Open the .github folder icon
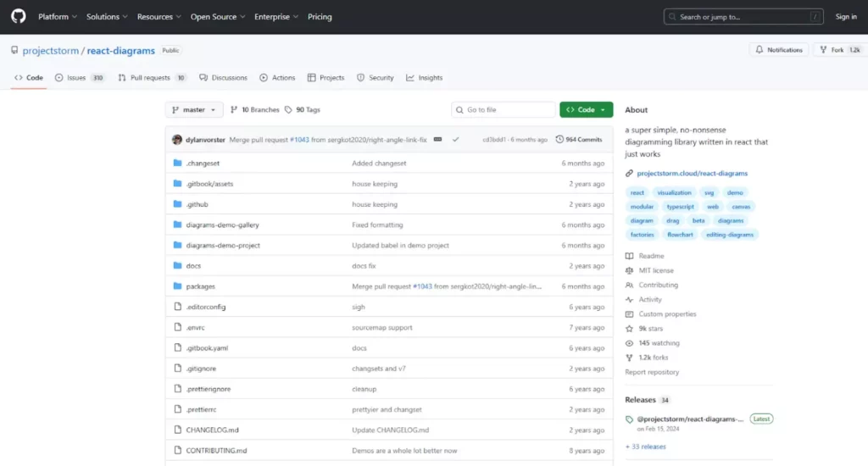 click(177, 204)
